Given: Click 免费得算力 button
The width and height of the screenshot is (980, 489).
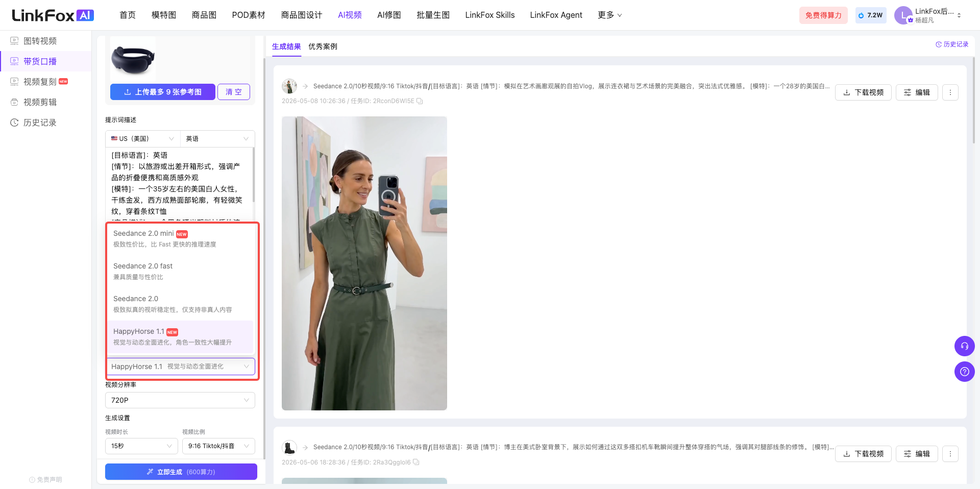Looking at the screenshot, I should (x=823, y=15).
